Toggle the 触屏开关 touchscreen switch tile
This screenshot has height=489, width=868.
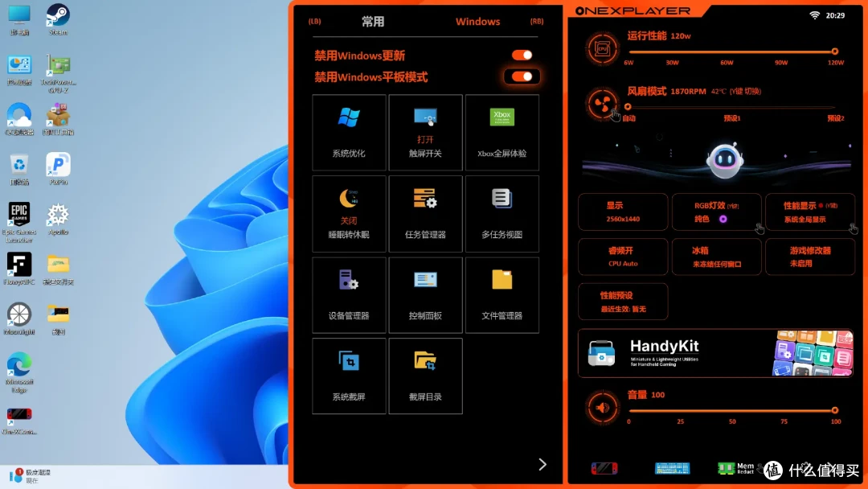tap(425, 133)
